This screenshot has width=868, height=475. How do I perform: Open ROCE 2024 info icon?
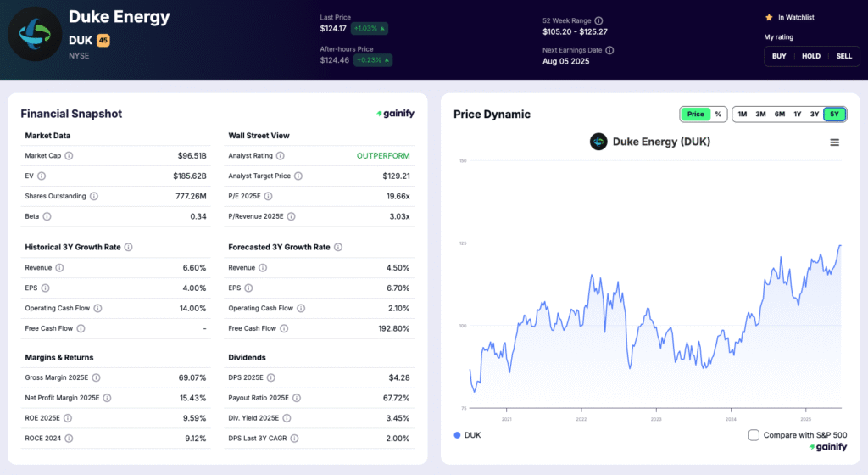69,439
